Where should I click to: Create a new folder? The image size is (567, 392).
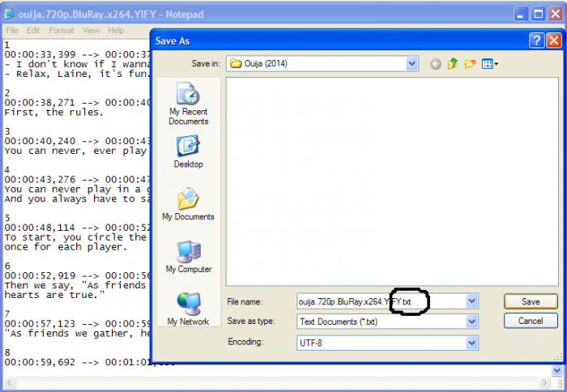(x=470, y=64)
